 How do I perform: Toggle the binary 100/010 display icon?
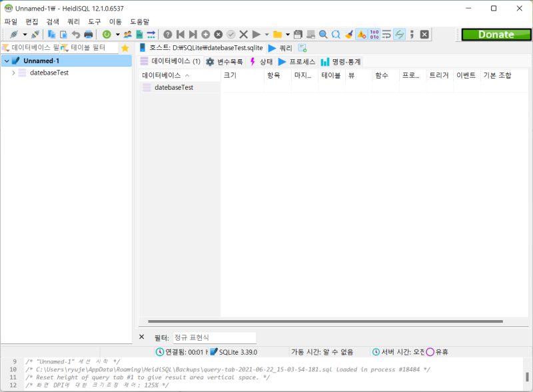tap(374, 35)
